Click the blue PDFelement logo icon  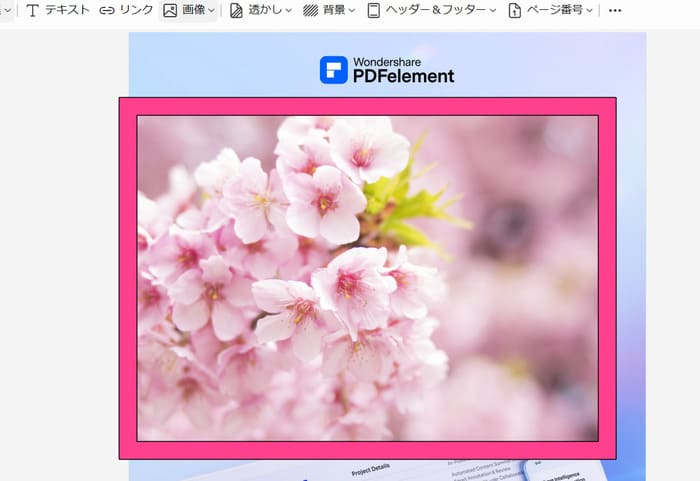(333, 70)
